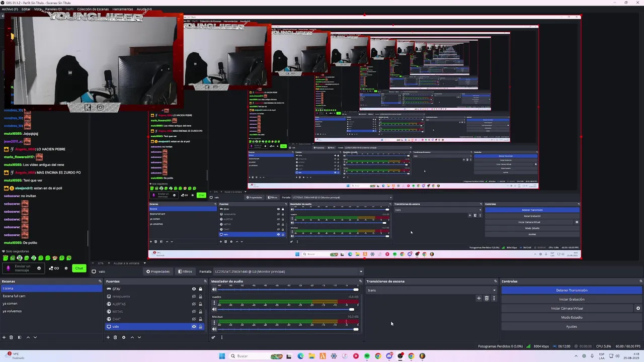Show hidden system tray icons chevron
Image resolution: width=644 pixels, height=362 pixels.
click(576, 356)
